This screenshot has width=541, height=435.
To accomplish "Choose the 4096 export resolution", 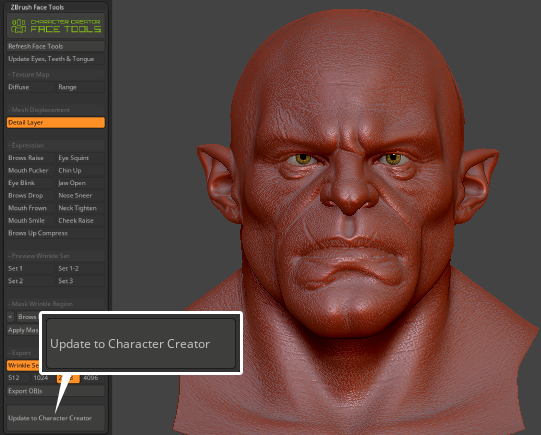I will click(x=92, y=378).
